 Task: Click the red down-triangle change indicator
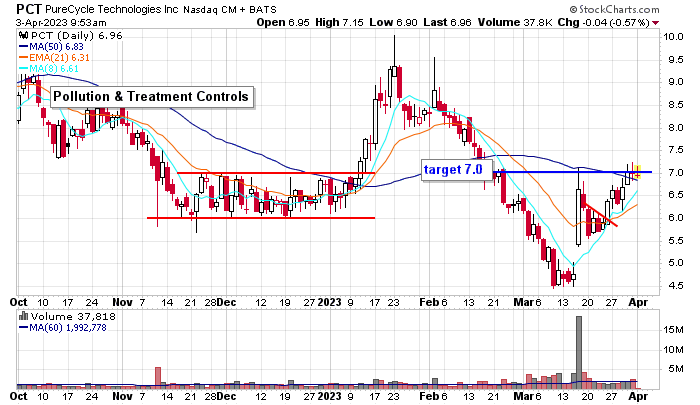point(655,23)
